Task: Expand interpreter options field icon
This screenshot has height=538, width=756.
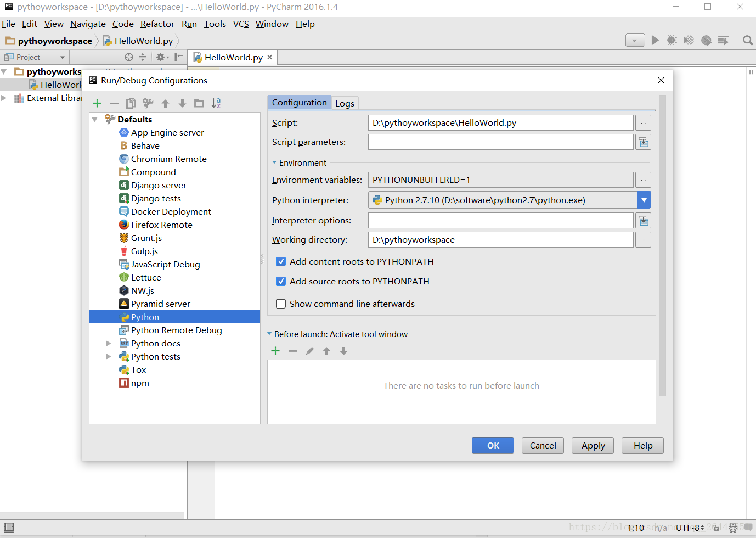Action: coord(643,221)
